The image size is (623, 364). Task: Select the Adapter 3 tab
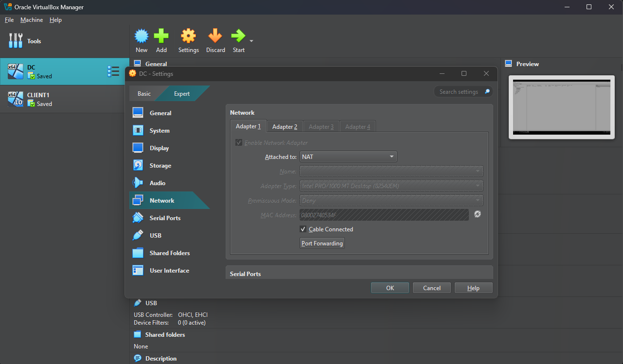pos(321,126)
